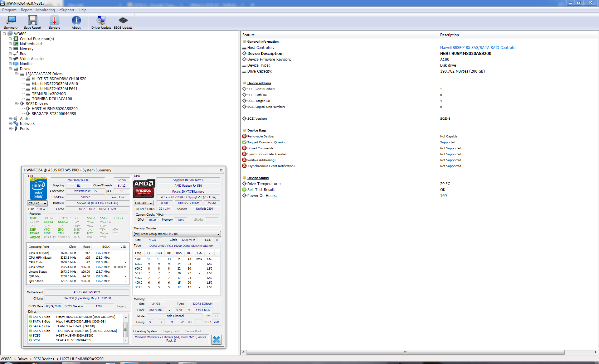This screenshot has height=364, width=599.
Task: Click the Self-Test Result green check
Action: pos(244,190)
